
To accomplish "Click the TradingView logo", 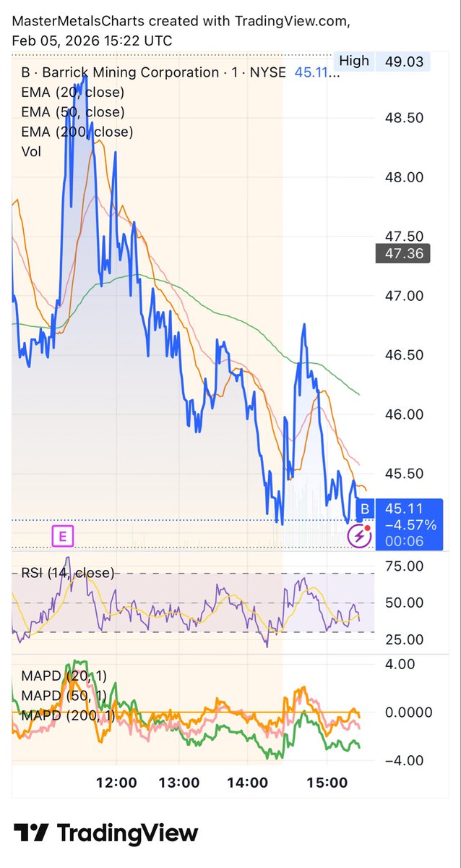I will 105,833.
